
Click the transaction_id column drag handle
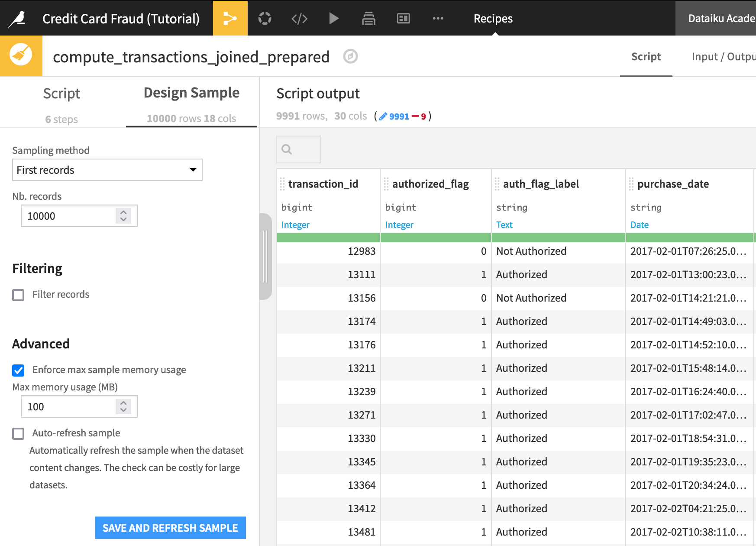tap(282, 184)
